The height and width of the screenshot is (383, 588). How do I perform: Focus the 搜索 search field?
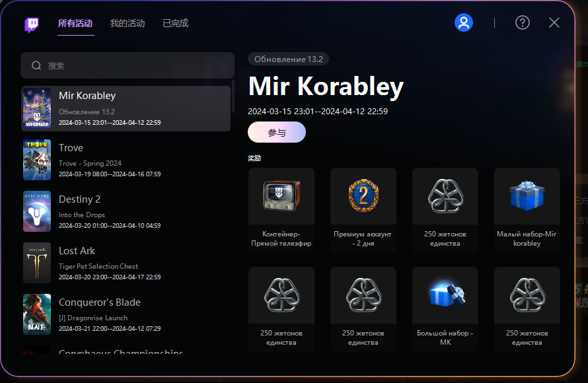pyautogui.click(x=128, y=65)
